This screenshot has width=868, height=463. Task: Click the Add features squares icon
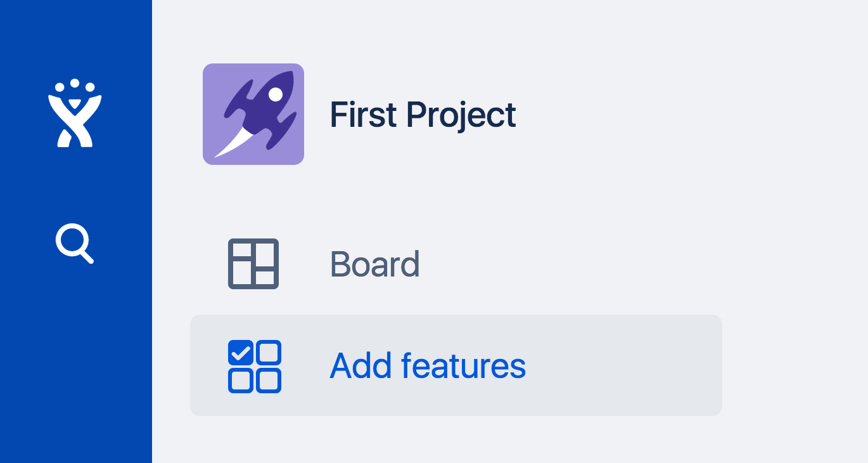[254, 367]
